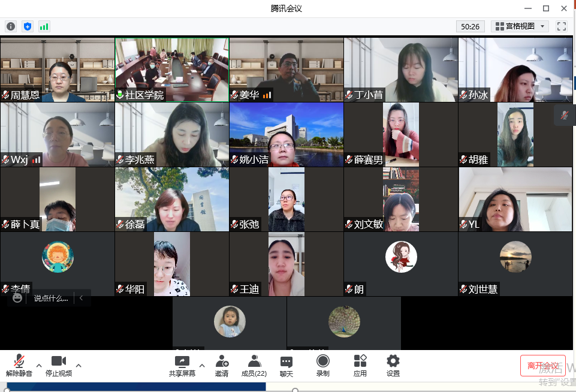Open the grid view (宫格视图) dropdown
Screen dimensions: 576x392
point(520,26)
